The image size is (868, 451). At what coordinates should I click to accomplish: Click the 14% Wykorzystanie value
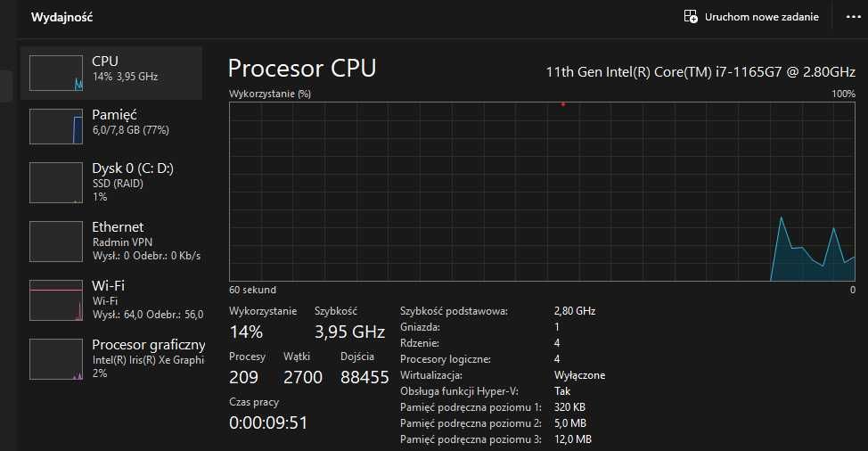tap(246, 332)
